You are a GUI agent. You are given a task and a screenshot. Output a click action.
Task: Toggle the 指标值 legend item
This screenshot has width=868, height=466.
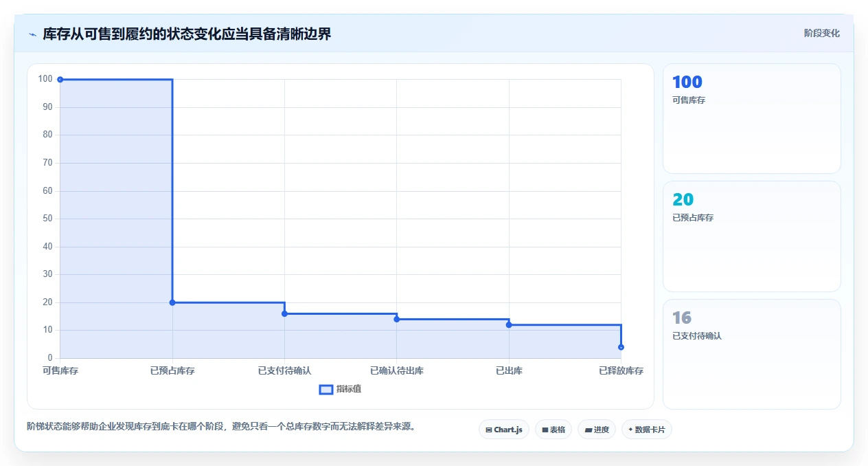coord(341,390)
